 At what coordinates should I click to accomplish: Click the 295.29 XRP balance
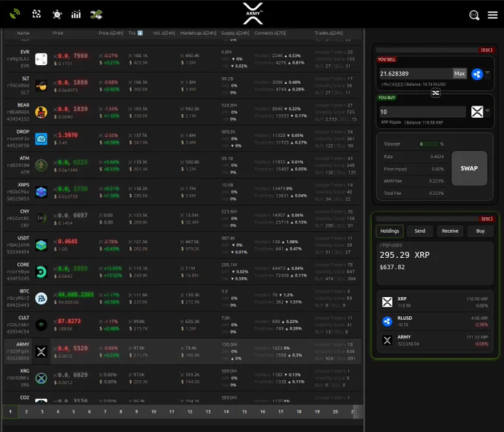405,255
